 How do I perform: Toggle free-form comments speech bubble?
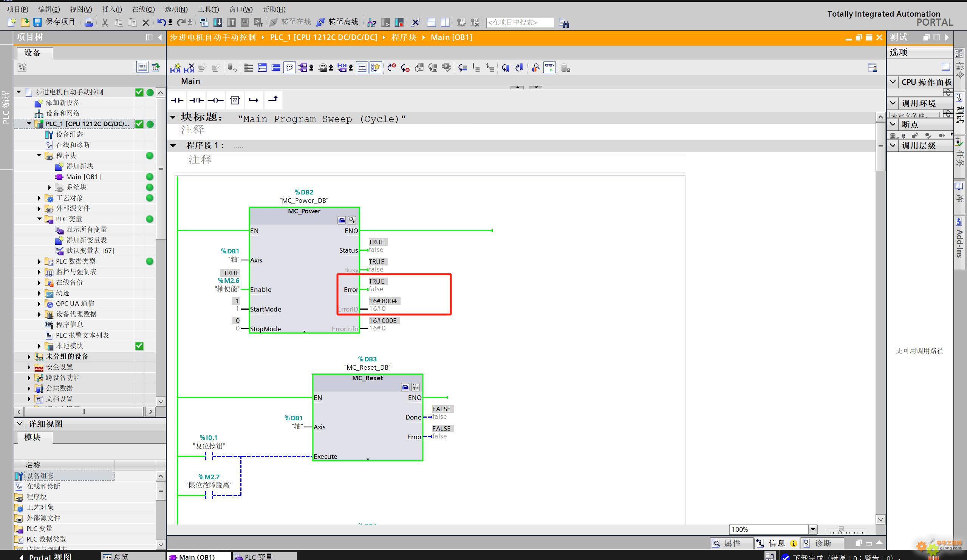click(x=289, y=68)
